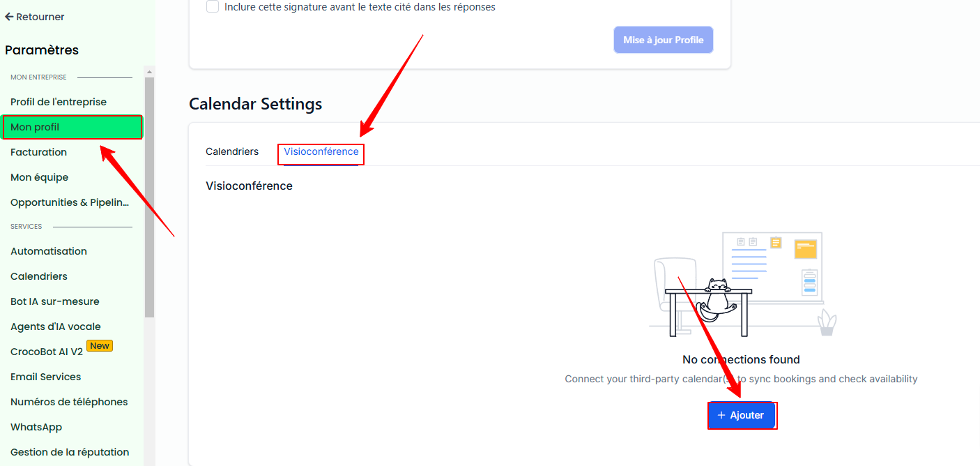Click Mise à jour Profile button
Image resolution: width=980 pixels, height=466 pixels.
click(664, 40)
